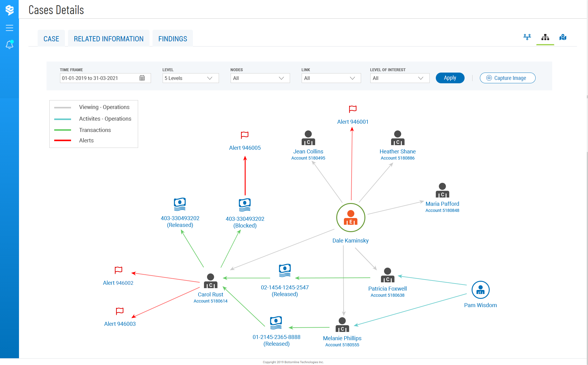Open the Findings tab

pos(172,39)
